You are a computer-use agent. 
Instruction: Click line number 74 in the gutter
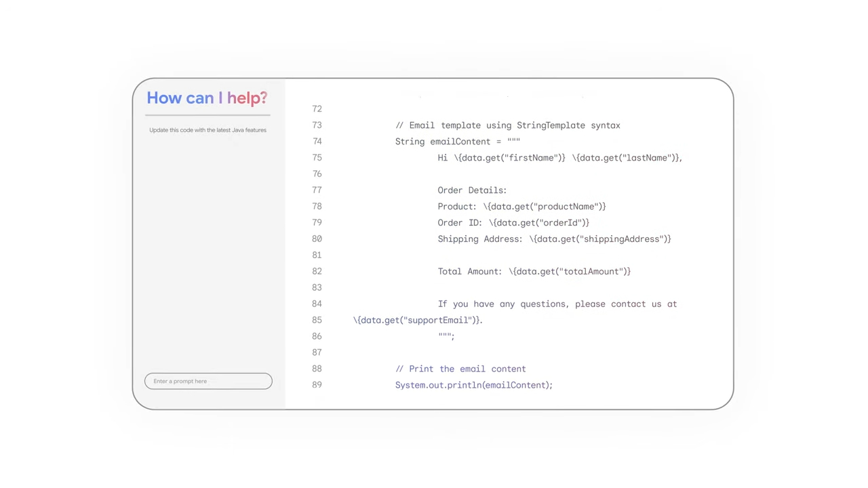(x=317, y=142)
